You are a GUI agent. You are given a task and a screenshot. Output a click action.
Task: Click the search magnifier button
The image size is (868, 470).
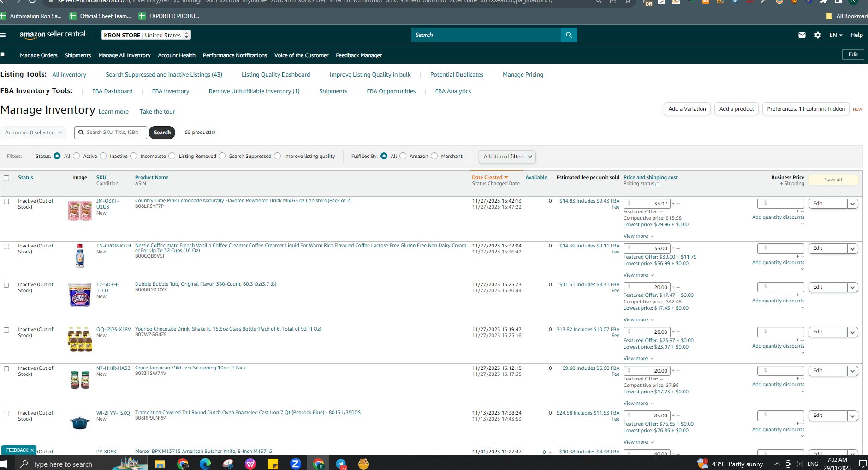pyautogui.click(x=569, y=35)
